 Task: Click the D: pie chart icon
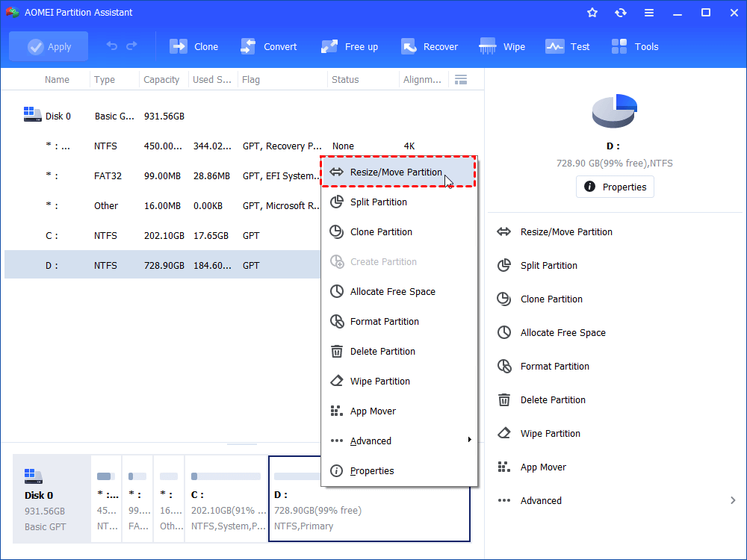click(x=615, y=111)
